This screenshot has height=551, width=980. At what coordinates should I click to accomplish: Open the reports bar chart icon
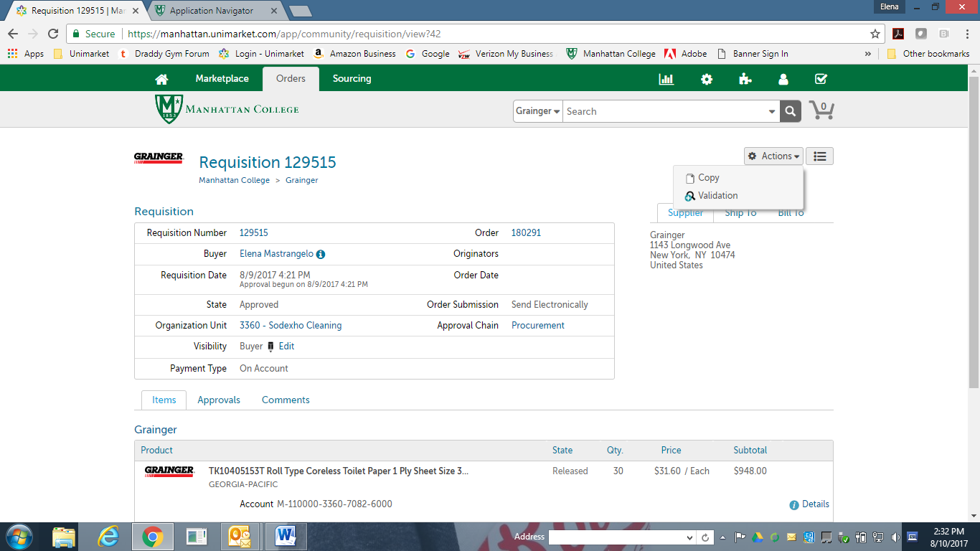[x=666, y=79]
